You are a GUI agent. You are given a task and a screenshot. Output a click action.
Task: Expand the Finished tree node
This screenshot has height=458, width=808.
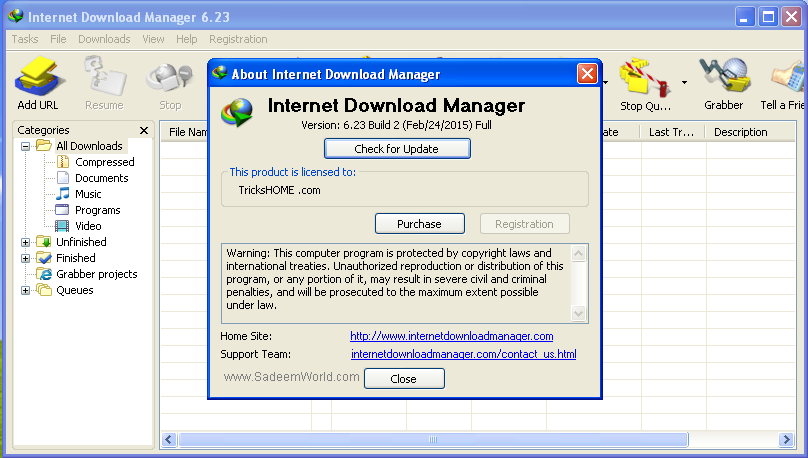[x=25, y=258]
